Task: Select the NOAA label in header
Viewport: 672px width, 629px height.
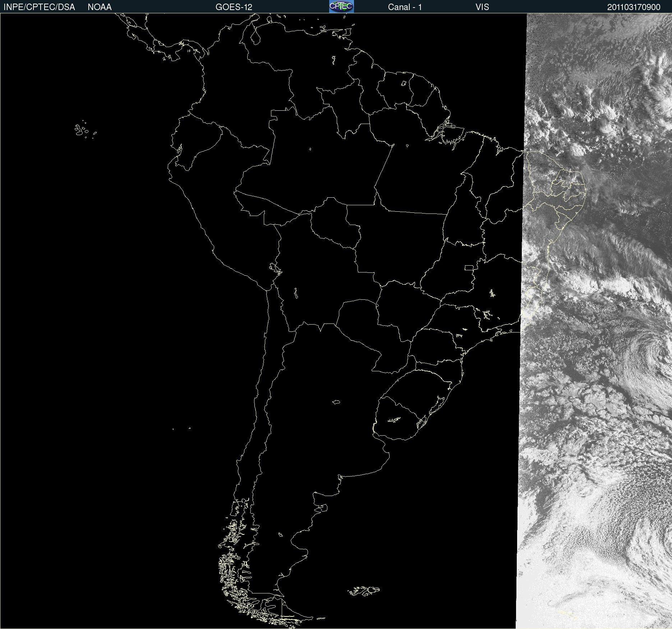Action: click(100, 7)
